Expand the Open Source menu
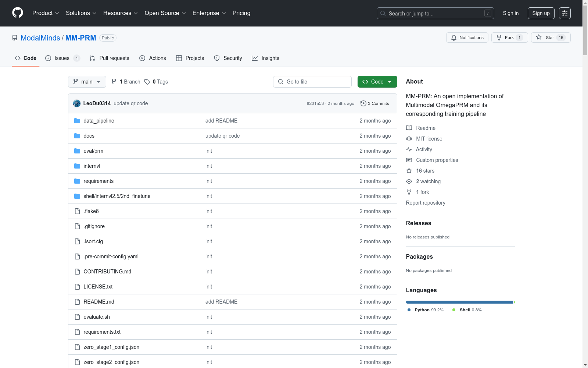This screenshot has width=588, height=368. (x=165, y=13)
